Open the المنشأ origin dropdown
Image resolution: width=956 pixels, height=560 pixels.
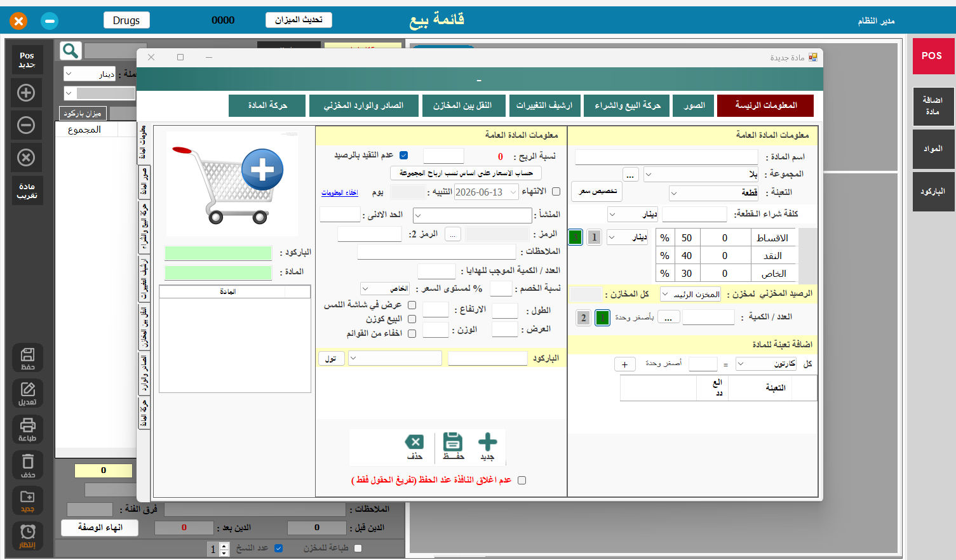point(472,215)
